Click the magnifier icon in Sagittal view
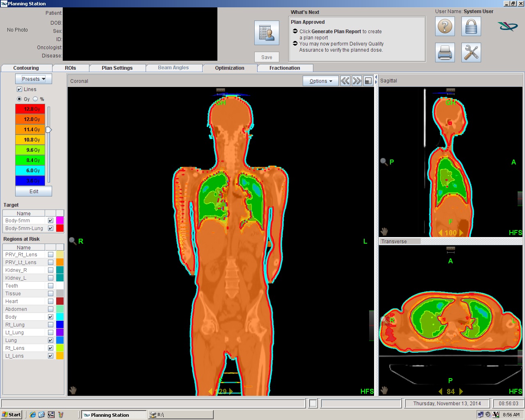The image size is (525, 420). coord(384,162)
